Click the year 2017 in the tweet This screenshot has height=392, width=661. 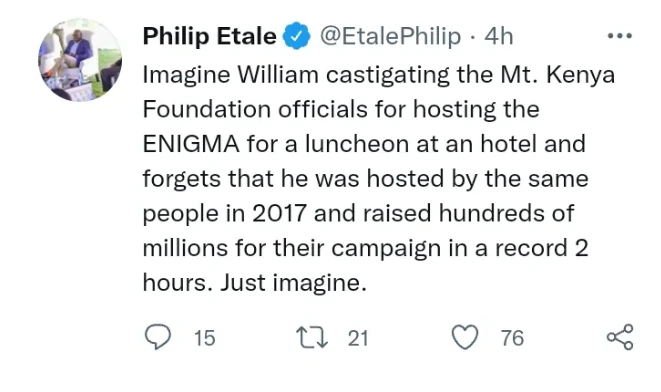coord(279,213)
